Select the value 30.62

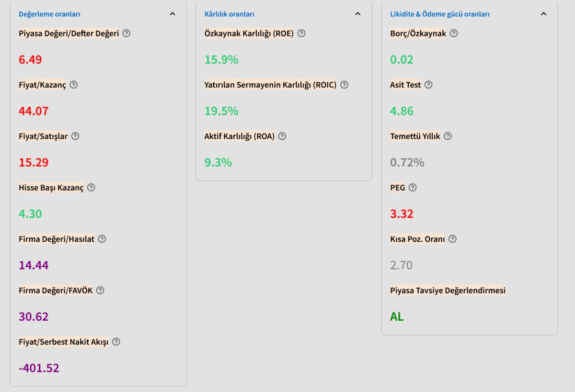pos(34,316)
